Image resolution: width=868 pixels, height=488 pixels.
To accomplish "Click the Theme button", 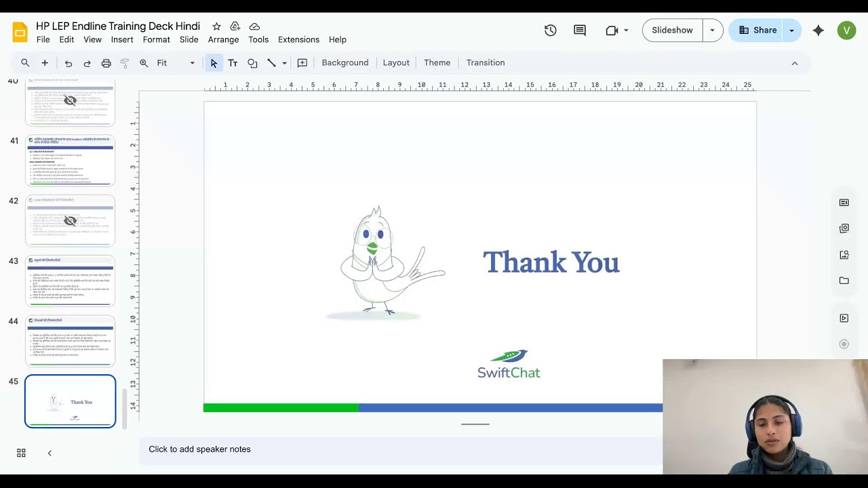I will coord(437,63).
